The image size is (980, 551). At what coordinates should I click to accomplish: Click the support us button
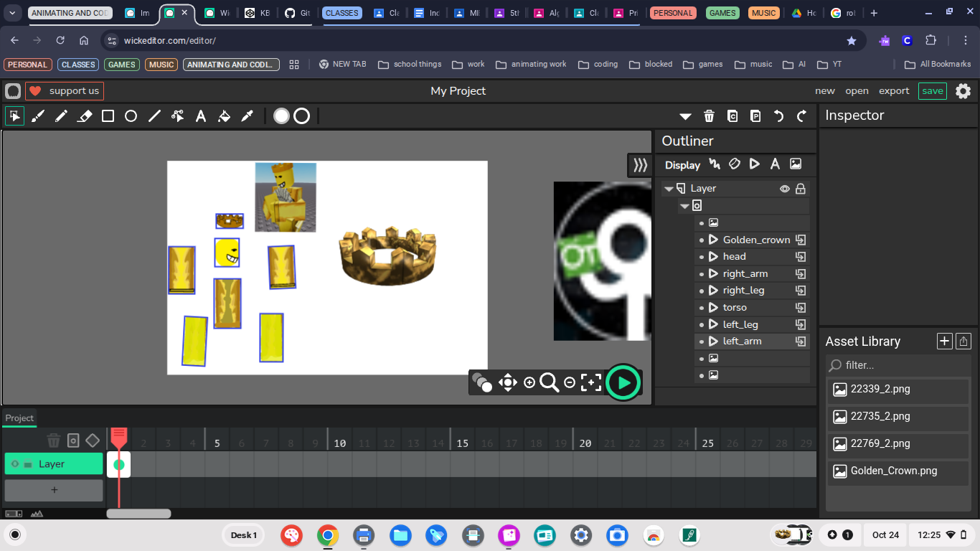[65, 91]
